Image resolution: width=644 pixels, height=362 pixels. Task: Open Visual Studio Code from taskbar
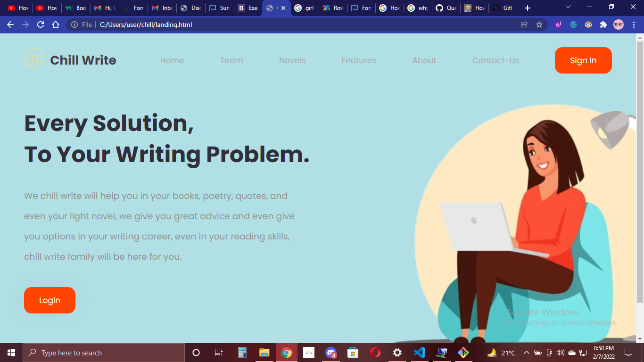pyautogui.click(x=419, y=353)
